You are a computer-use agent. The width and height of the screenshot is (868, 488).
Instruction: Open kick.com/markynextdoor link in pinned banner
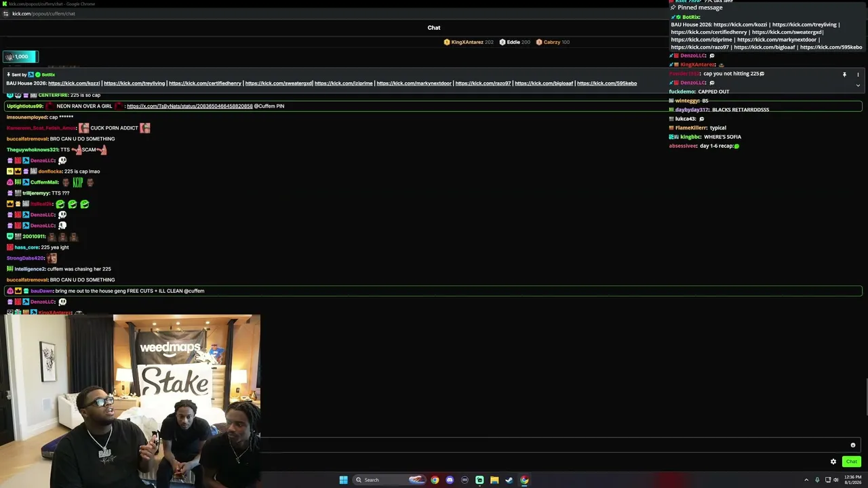tap(414, 83)
